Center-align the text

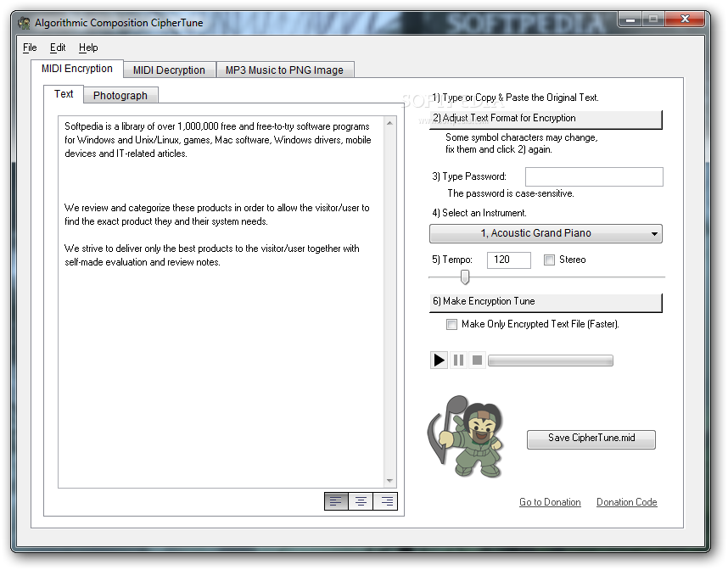click(361, 501)
